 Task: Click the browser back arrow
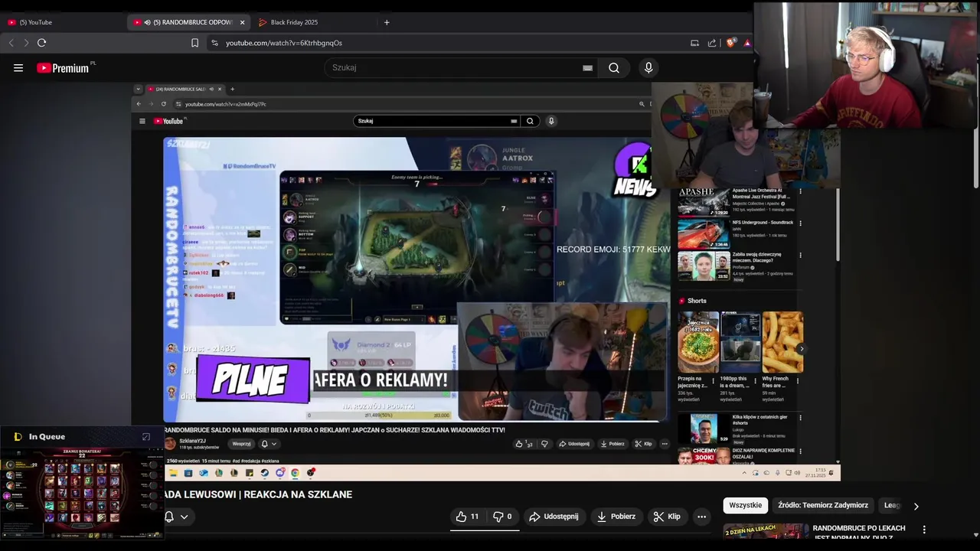point(11,43)
